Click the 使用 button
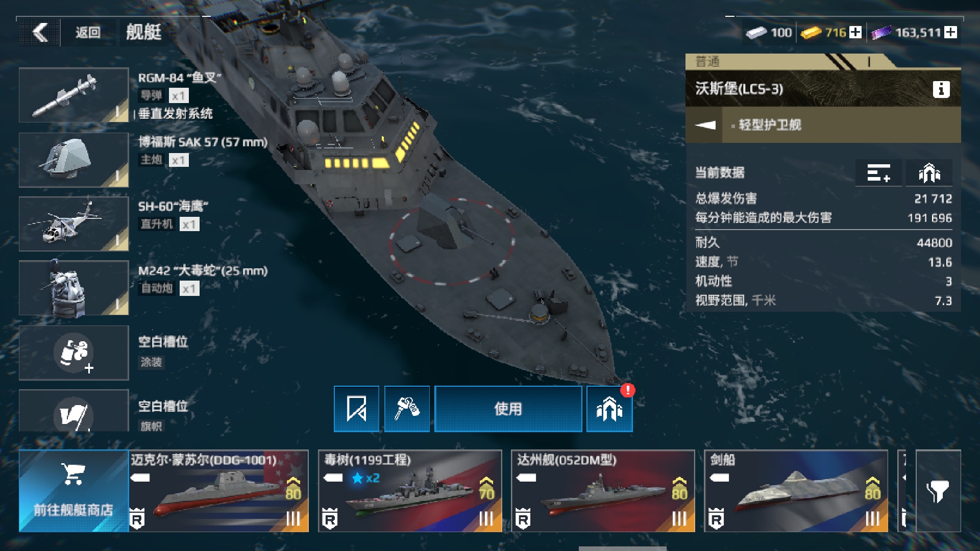Image resolution: width=980 pixels, height=551 pixels. pyautogui.click(x=508, y=409)
